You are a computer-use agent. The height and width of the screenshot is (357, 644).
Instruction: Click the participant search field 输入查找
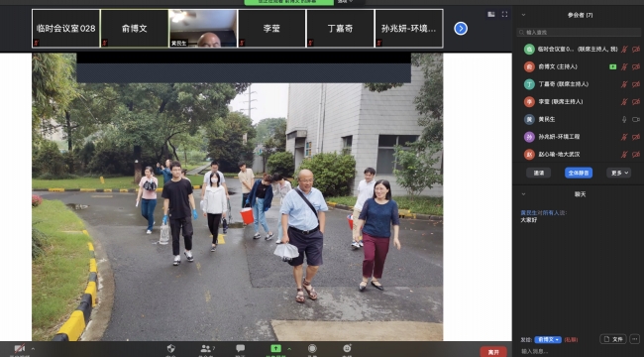(x=579, y=32)
